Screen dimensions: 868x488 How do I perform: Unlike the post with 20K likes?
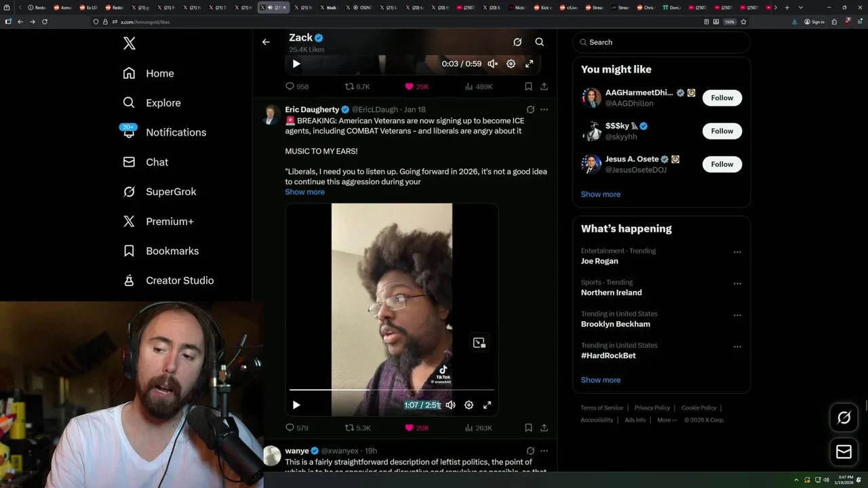coord(416,428)
